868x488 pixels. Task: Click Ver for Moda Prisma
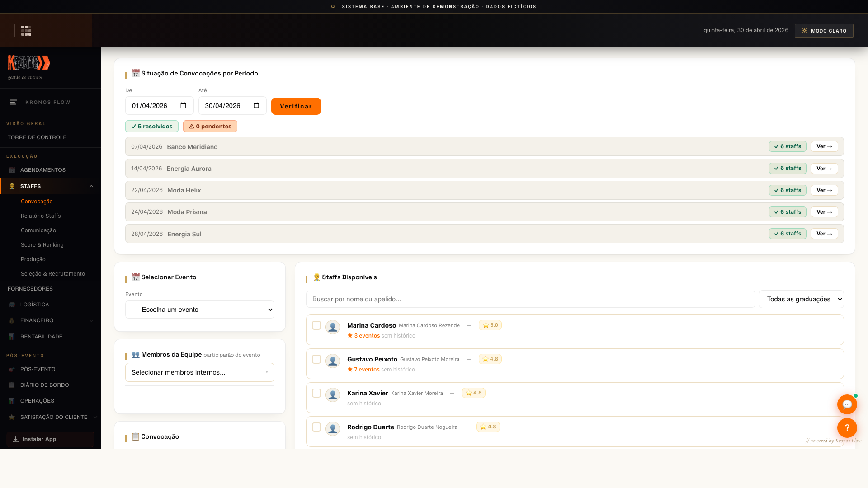tap(824, 212)
